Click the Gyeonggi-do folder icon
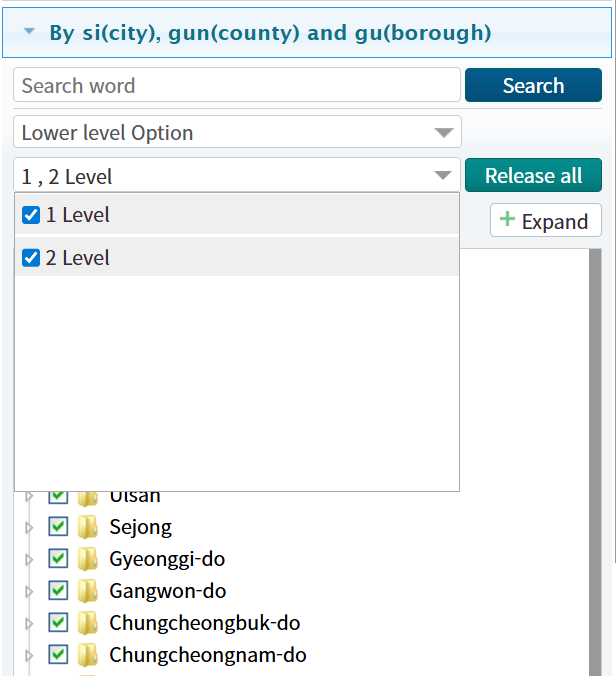This screenshot has height=676, width=616. coord(88,559)
